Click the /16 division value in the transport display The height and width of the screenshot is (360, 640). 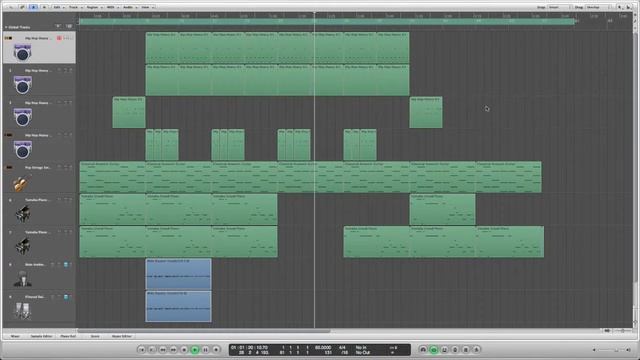pos(344,352)
